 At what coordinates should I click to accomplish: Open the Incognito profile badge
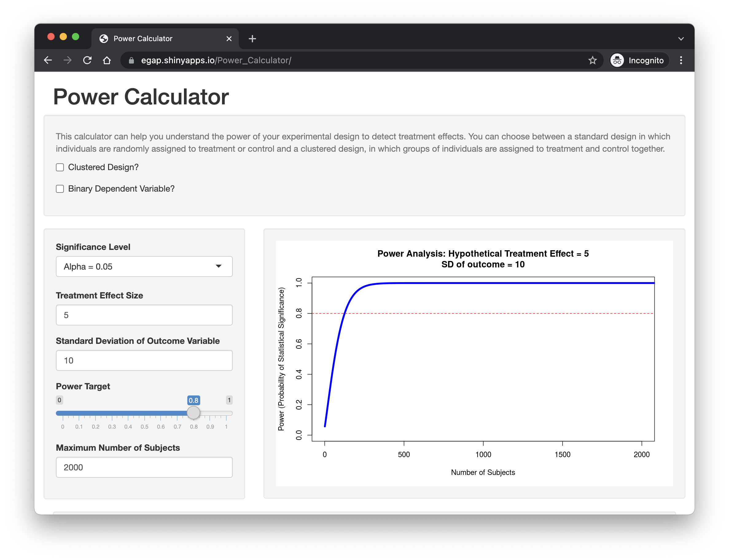[x=639, y=60]
